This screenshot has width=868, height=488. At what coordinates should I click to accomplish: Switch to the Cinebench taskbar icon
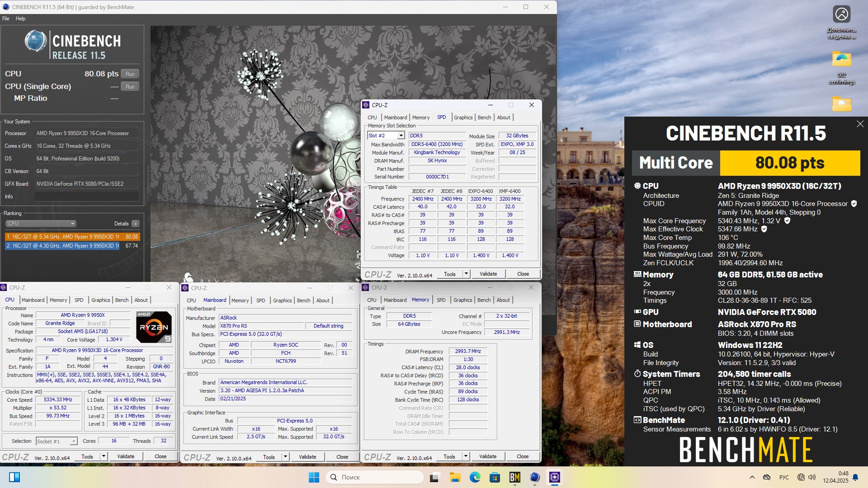[534, 477]
